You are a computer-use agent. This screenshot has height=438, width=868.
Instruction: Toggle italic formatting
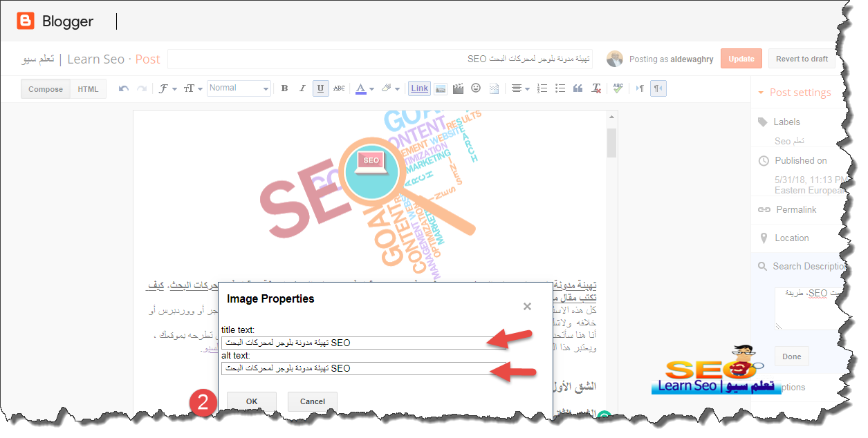click(302, 88)
